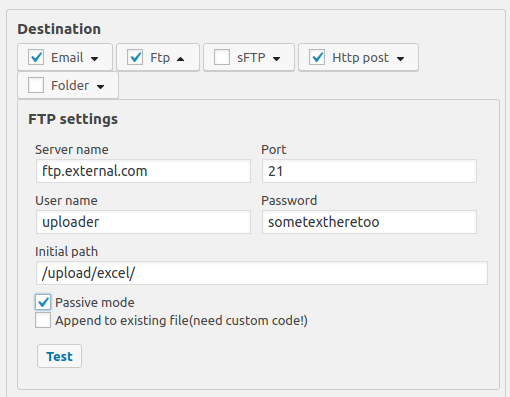The image size is (510, 397).
Task: Open the Http post tab label
Action: pos(360,58)
